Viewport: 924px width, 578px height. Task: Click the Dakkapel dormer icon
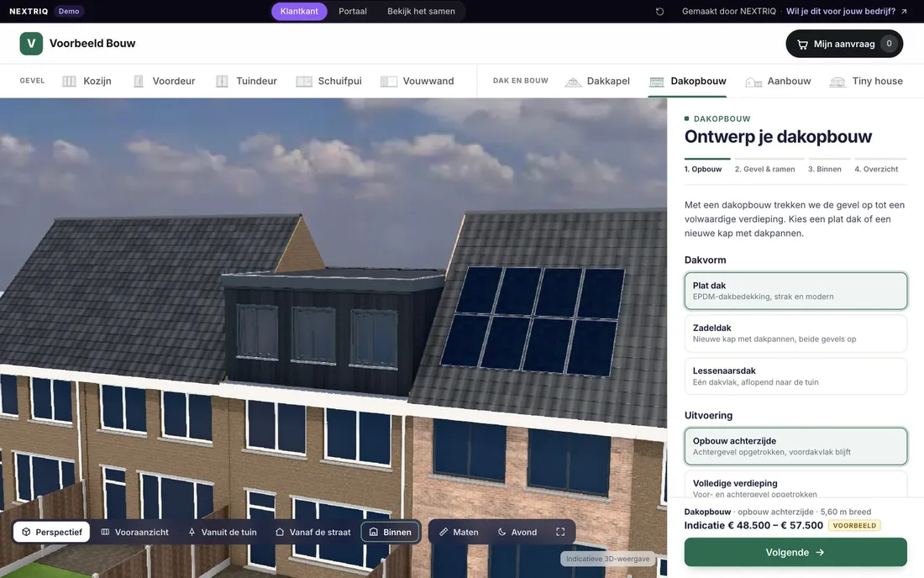pyautogui.click(x=573, y=81)
